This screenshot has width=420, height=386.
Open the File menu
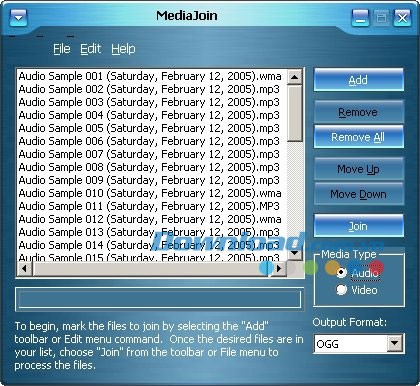click(x=62, y=49)
